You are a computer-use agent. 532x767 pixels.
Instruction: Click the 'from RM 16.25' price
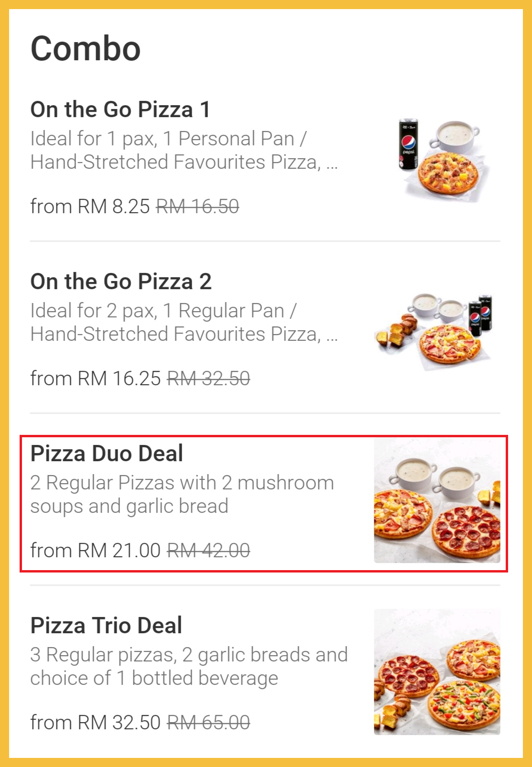95,378
